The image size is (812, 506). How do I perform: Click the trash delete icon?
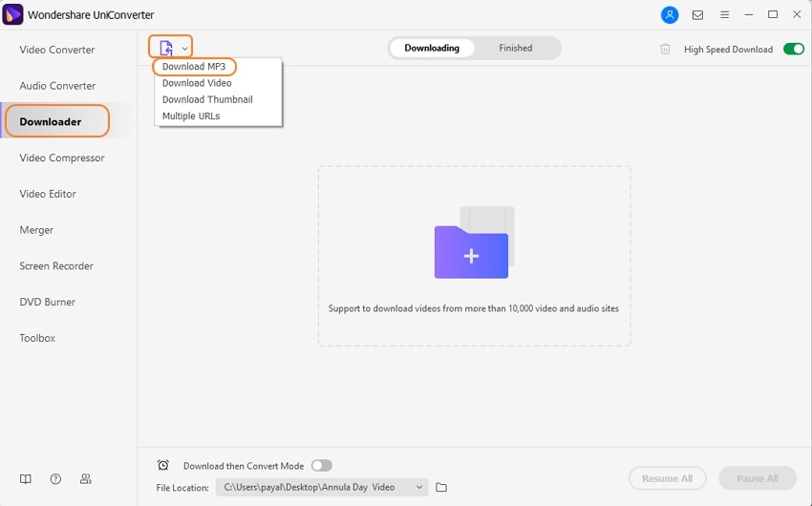tap(665, 49)
